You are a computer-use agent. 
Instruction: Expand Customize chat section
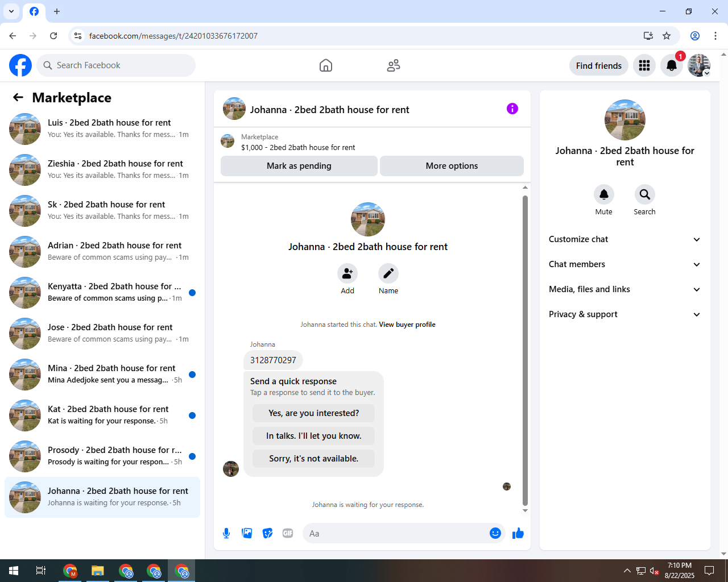coord(624,239)
